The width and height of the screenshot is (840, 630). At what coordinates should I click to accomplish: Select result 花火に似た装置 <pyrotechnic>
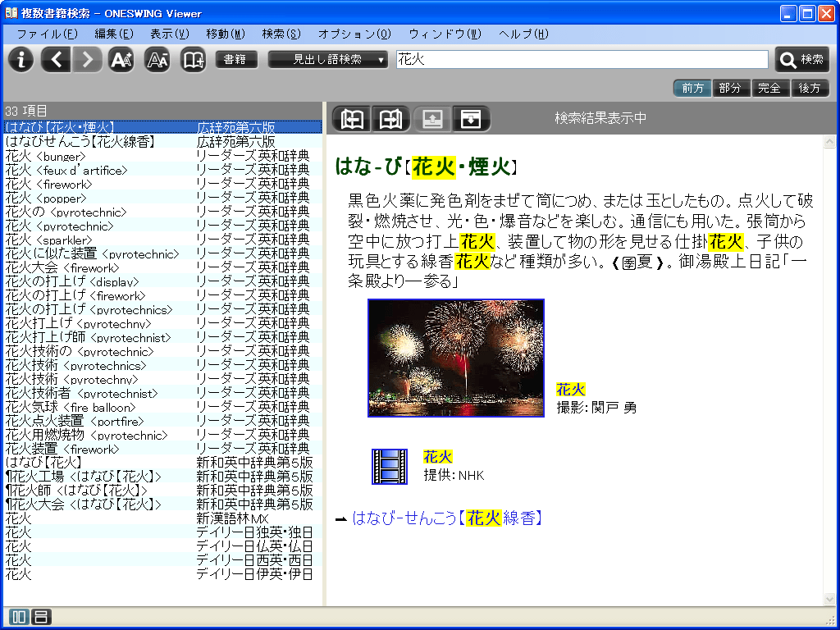(x=163, y=253)
